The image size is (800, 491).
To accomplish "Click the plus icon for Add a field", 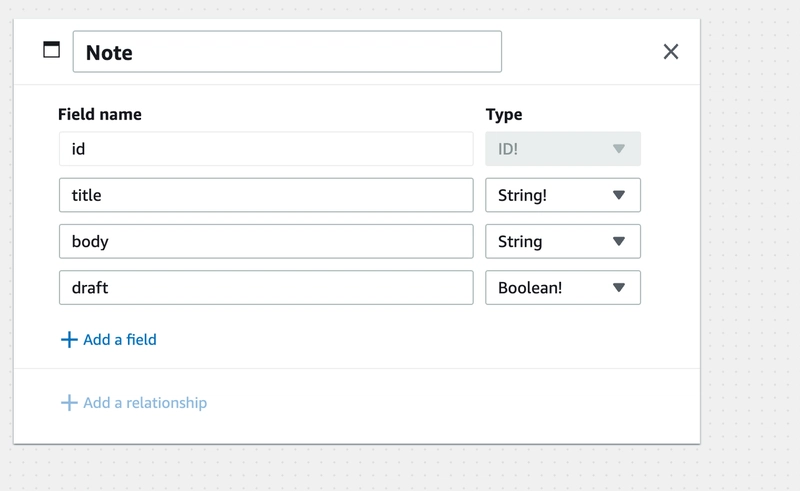I will pyautogui.click(x=69, y=340).
